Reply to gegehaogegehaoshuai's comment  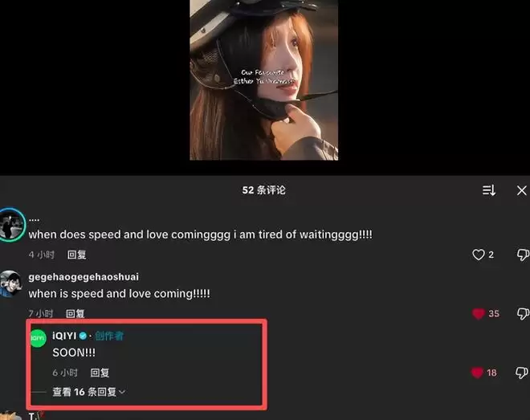click(75, 313)
